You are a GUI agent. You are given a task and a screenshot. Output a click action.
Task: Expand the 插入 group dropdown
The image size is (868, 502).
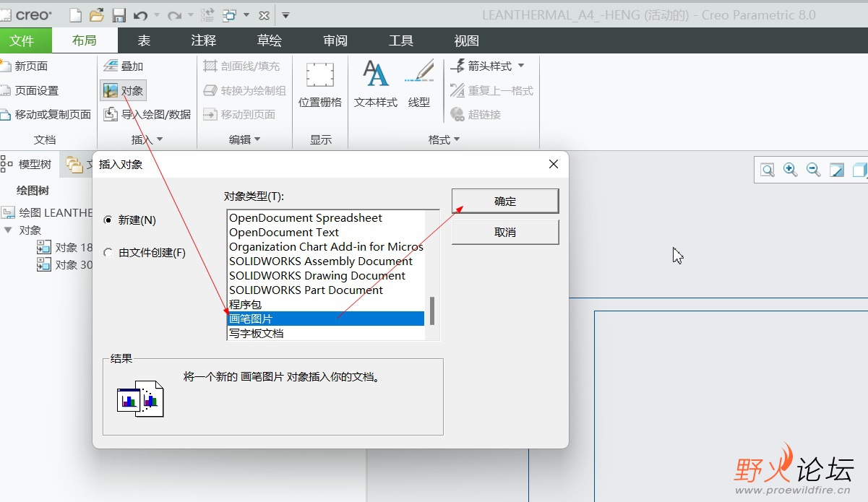160,139
